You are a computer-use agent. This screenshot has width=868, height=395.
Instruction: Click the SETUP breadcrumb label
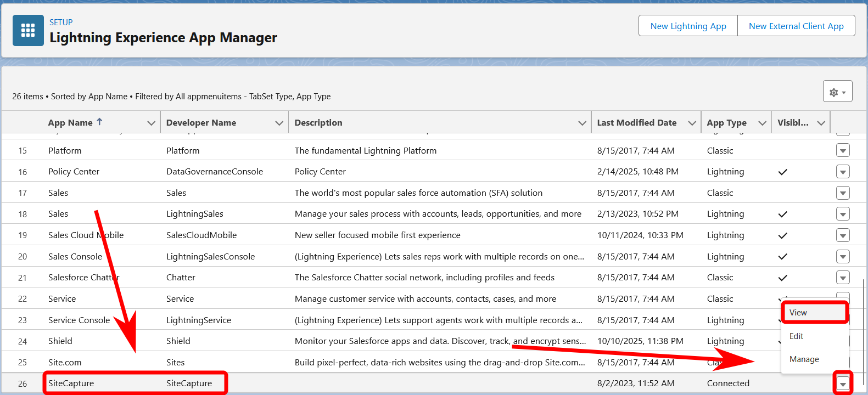(61, 22)
